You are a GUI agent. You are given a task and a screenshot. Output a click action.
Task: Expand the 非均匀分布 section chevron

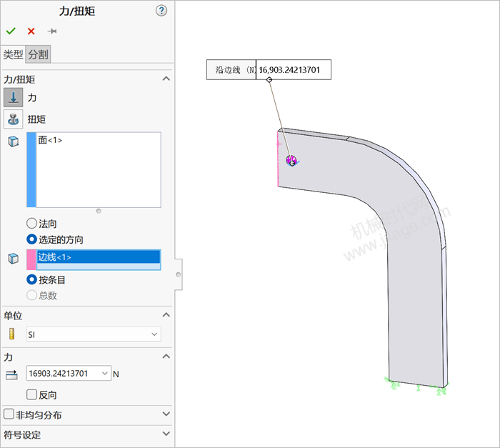click(166, 414)
